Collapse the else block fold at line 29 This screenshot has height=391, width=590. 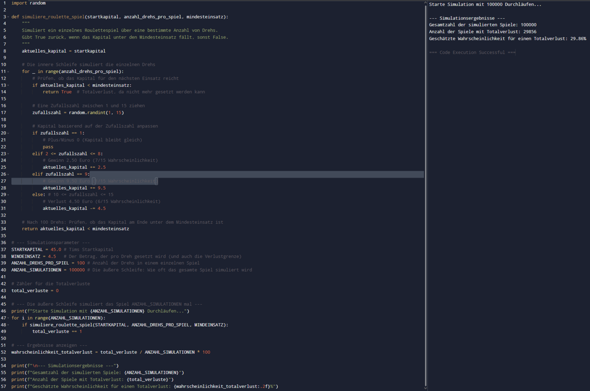coord(8,195)
